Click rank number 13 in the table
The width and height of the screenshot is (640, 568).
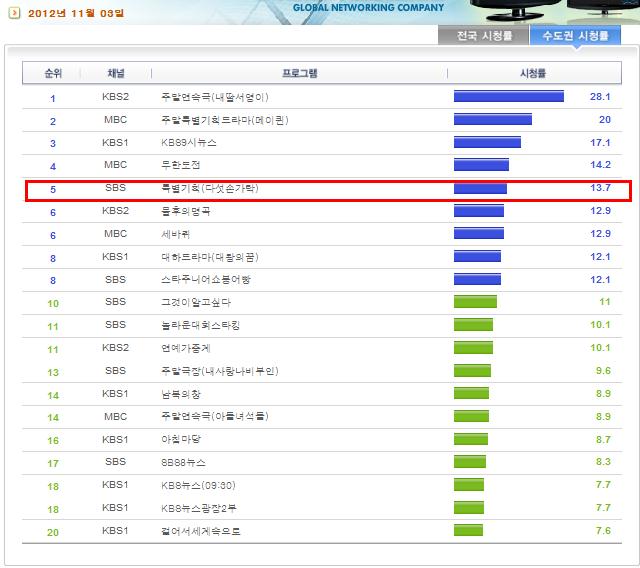coord(53,373)
